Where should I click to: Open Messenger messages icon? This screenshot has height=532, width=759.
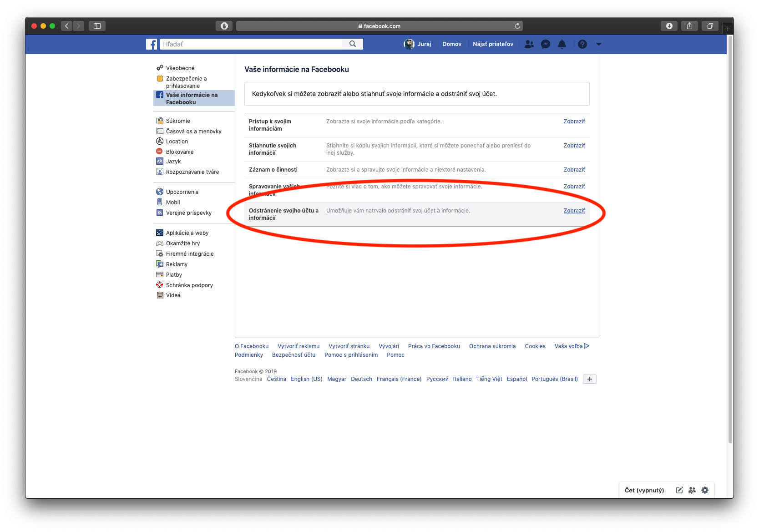pyautogui.click(x=546, y=44)
